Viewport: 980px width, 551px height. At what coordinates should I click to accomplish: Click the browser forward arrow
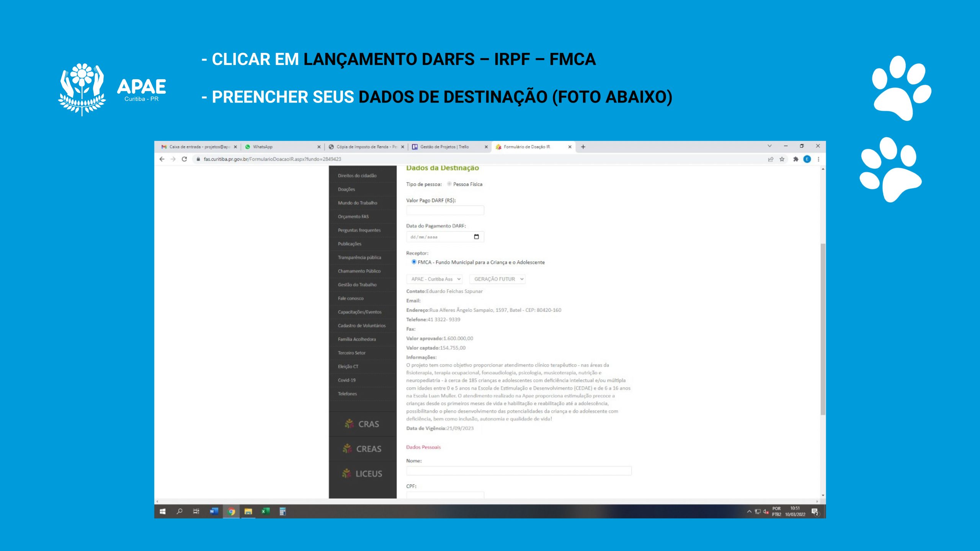click(x=173, y=159)
